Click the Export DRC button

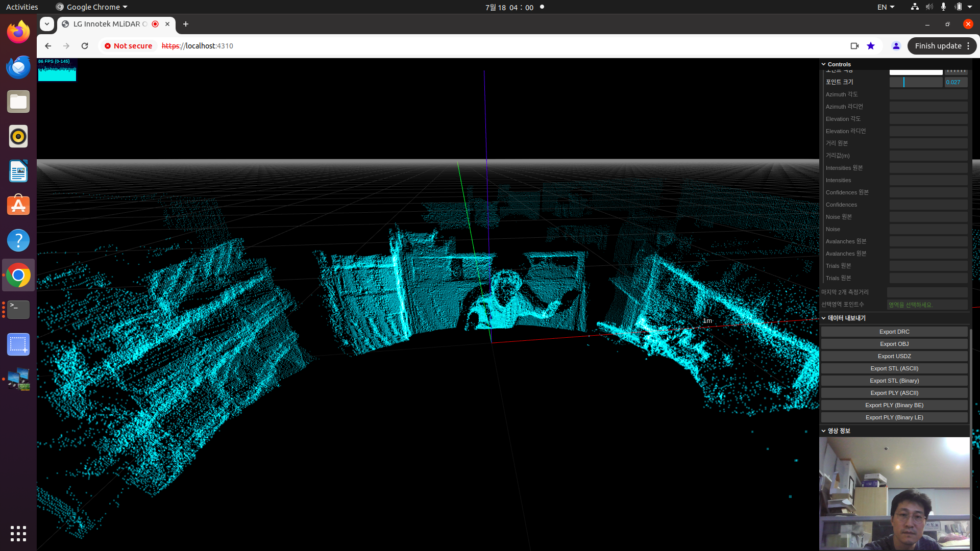tap(894, 332)
